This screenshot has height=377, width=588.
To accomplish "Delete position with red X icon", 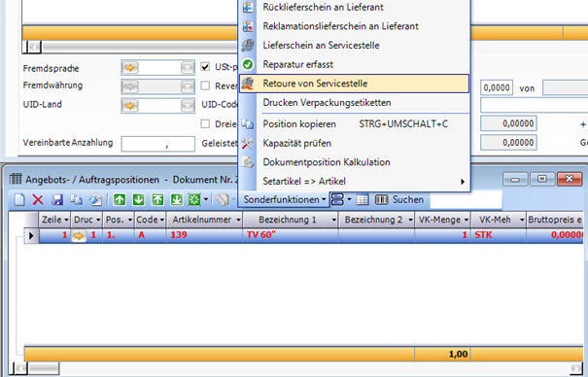I will 38,200.
